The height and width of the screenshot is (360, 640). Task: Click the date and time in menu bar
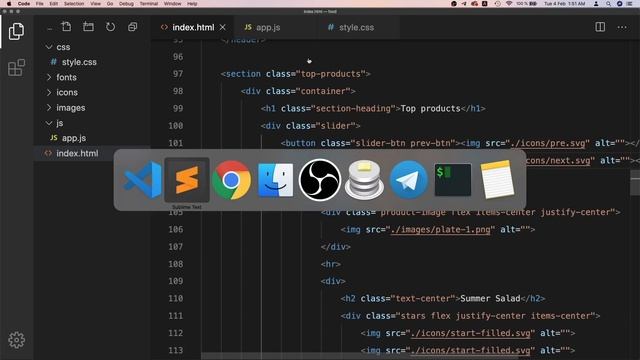coord(564,4)
